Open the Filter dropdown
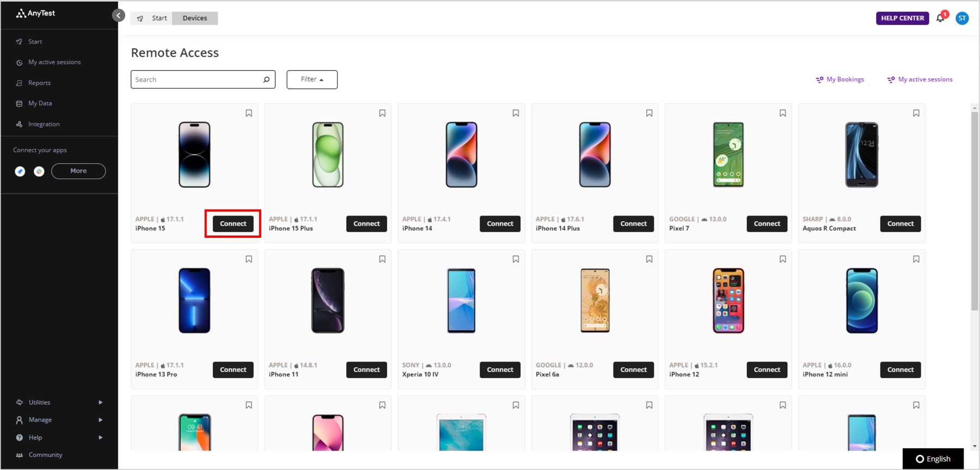The height and width of the screenshot is (470, 980). click(312, 79)
